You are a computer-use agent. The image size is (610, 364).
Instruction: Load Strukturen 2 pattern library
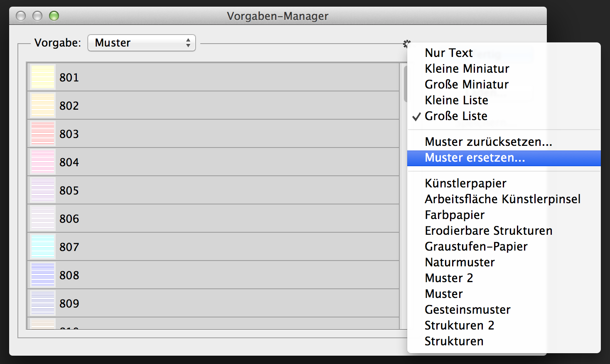pyautogui.click(x=459, y=325)
